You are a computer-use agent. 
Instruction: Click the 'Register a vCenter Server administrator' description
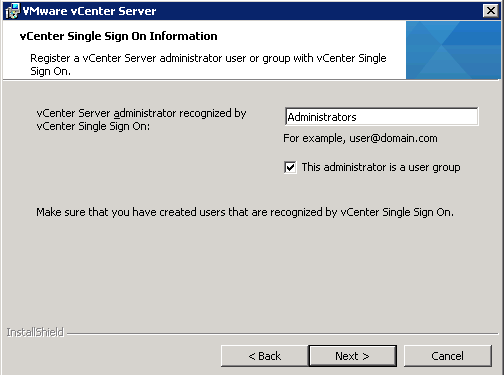(208, 64)
